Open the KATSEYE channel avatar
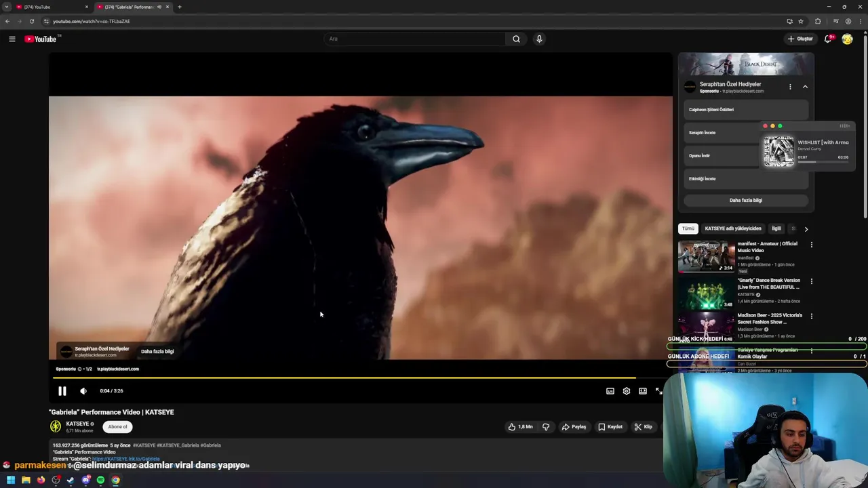The height and width of the screenshot is (488, 868). click(56, 426)
